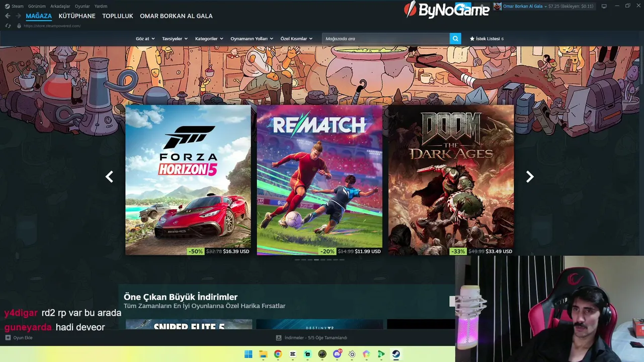Open the OMAR BORKAN AL GALA profile tab
The image size is (644, 362).
pos(176,16)
